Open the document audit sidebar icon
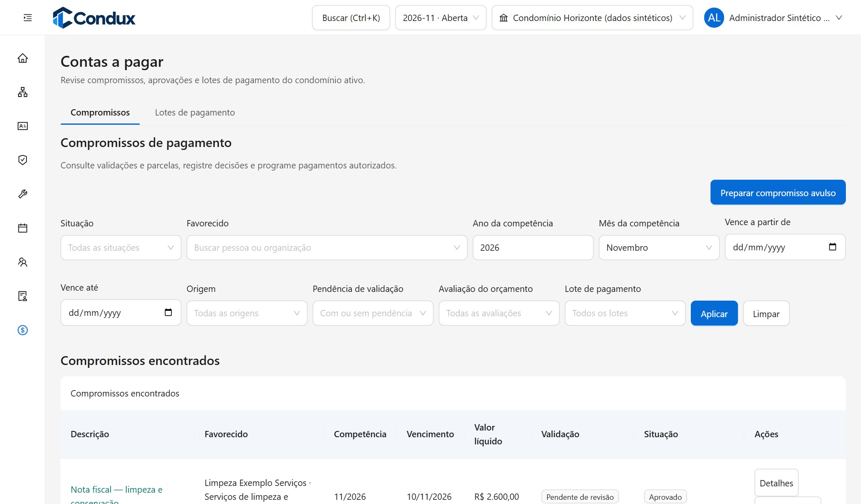 click(x=23, y=296)
